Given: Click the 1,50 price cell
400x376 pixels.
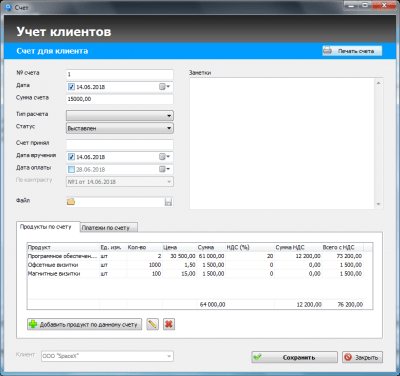Looking at the screenshot, I should click(179, 265).
